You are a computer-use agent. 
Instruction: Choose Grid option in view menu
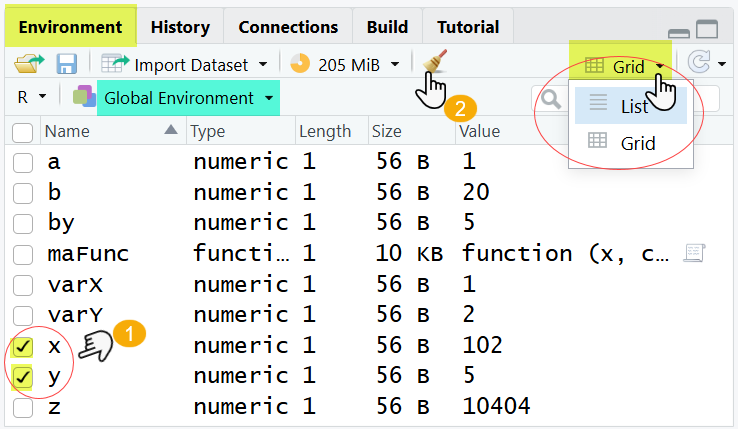(637, 142)
